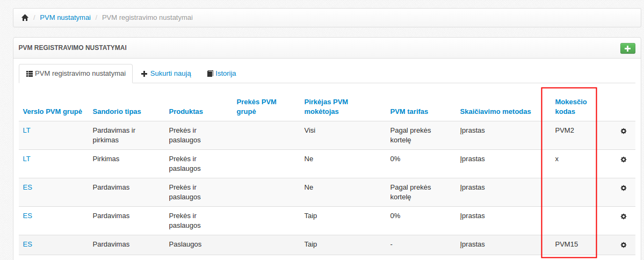
Task: Click gear icon for ES row with Pagal prekės kortelę
Action: pyautogui.click(x=624, y=188)
